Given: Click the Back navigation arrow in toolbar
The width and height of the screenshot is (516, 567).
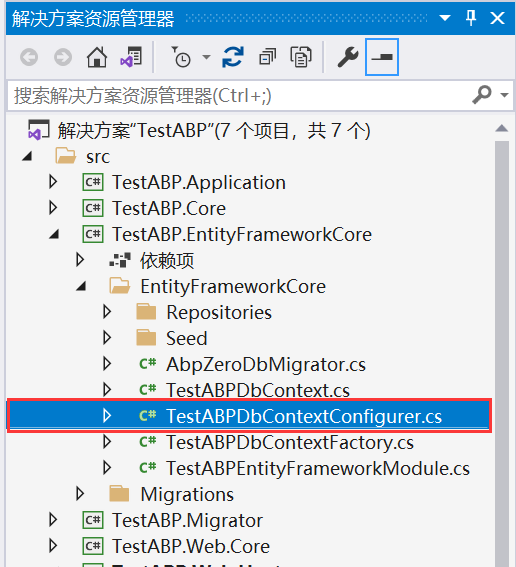Looking at the screenshot, I should [29, 57].
